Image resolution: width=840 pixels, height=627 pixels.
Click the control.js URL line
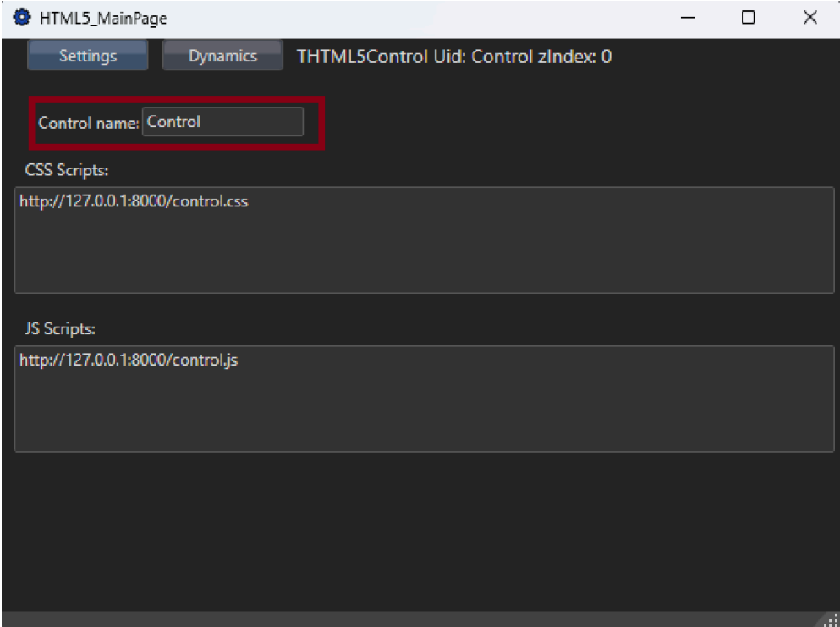(129, 360)
